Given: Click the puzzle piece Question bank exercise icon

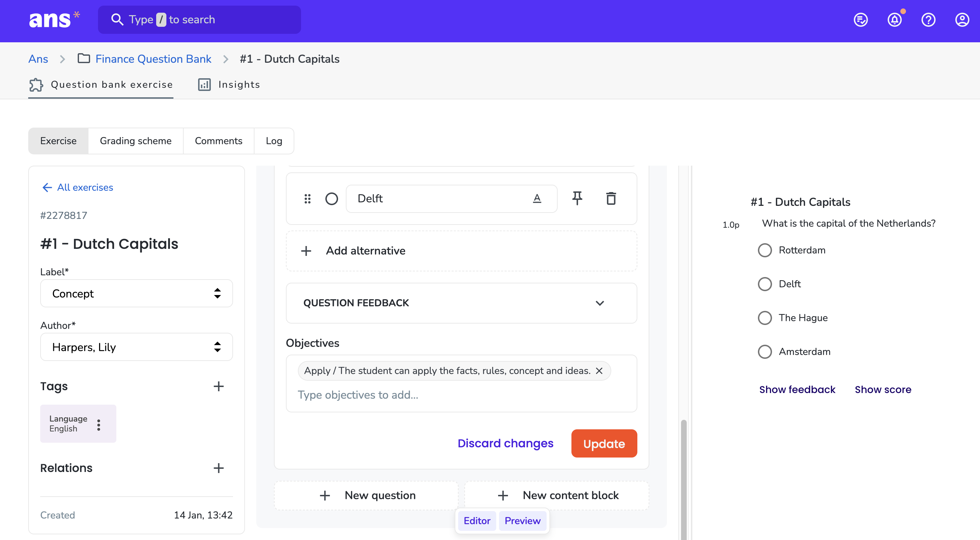Looking at the screenshot, I should [36, 85].
